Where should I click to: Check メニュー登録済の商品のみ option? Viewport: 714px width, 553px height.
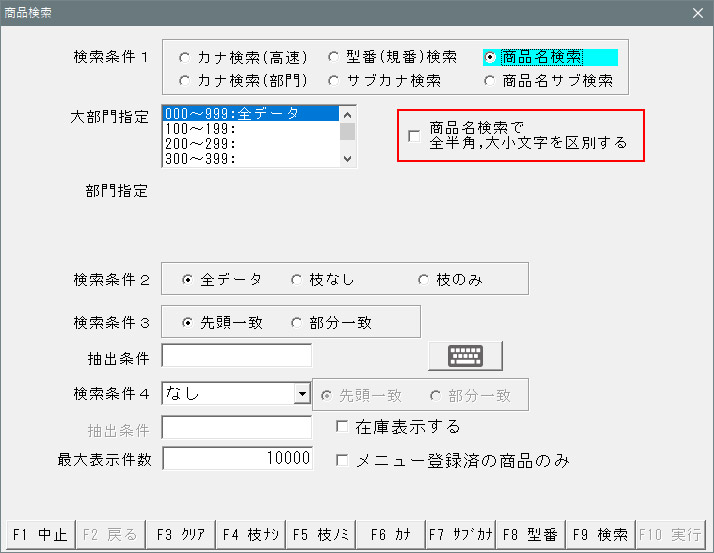342,461
